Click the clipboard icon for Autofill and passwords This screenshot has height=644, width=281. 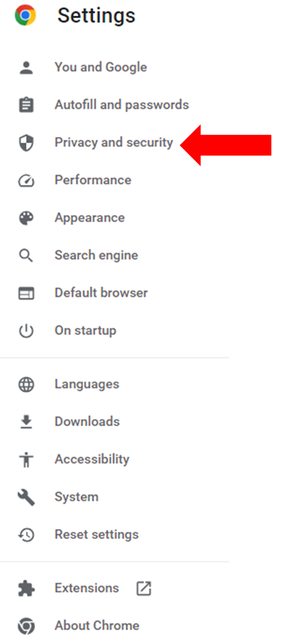pos(26,105)
